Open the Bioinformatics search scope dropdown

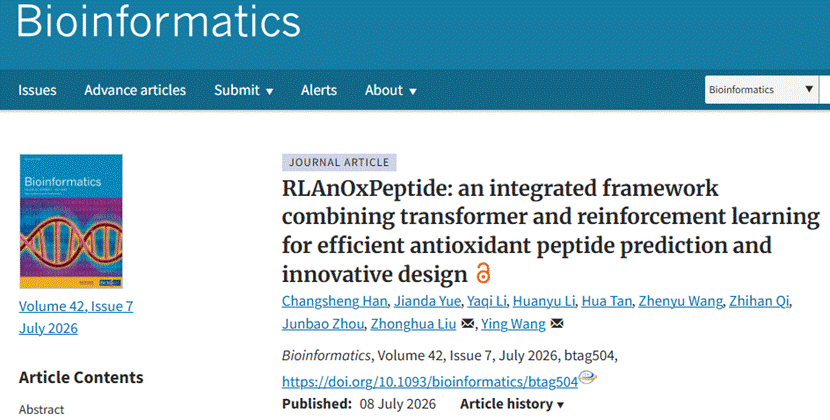pos(761,90)
